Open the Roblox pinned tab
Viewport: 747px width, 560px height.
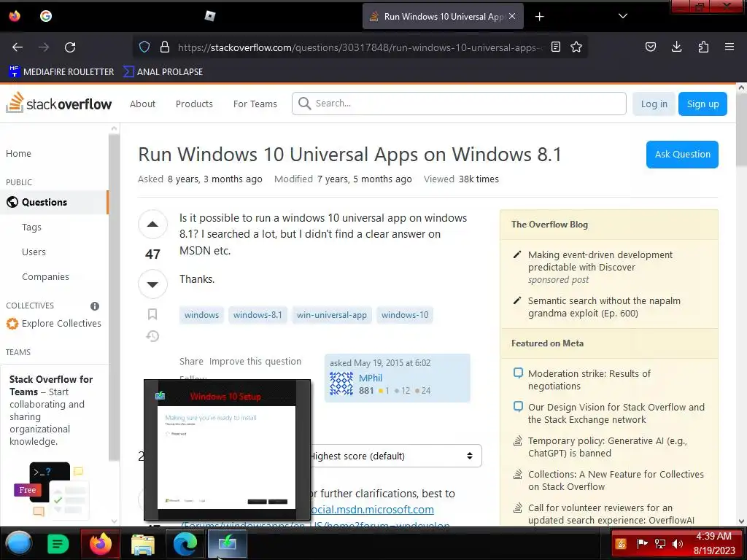(210, 16)
